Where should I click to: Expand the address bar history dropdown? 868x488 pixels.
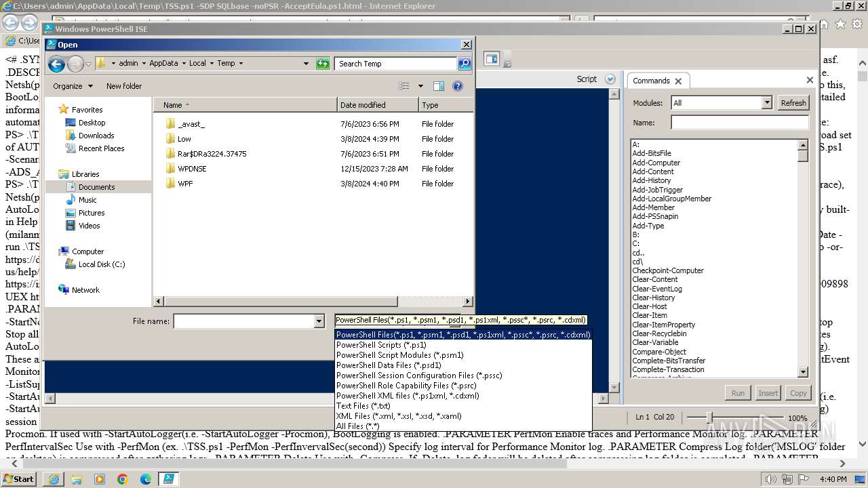pos(306,64)
